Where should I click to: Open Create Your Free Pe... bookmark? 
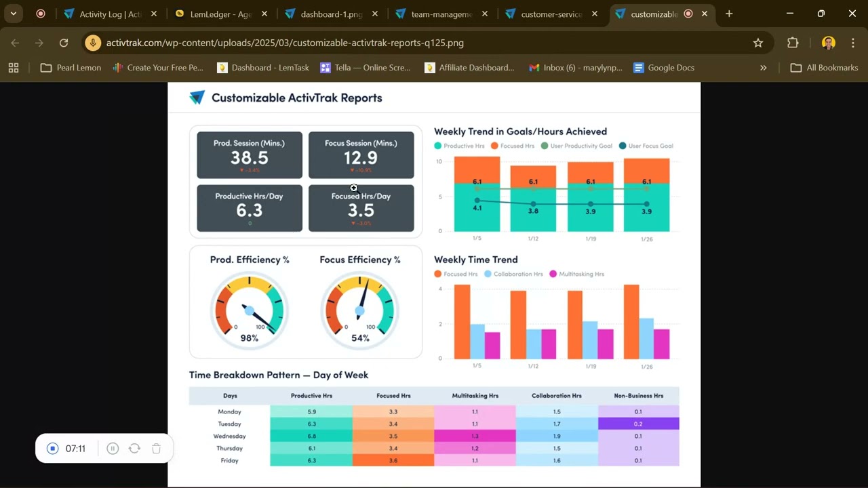tap(158, 68)
